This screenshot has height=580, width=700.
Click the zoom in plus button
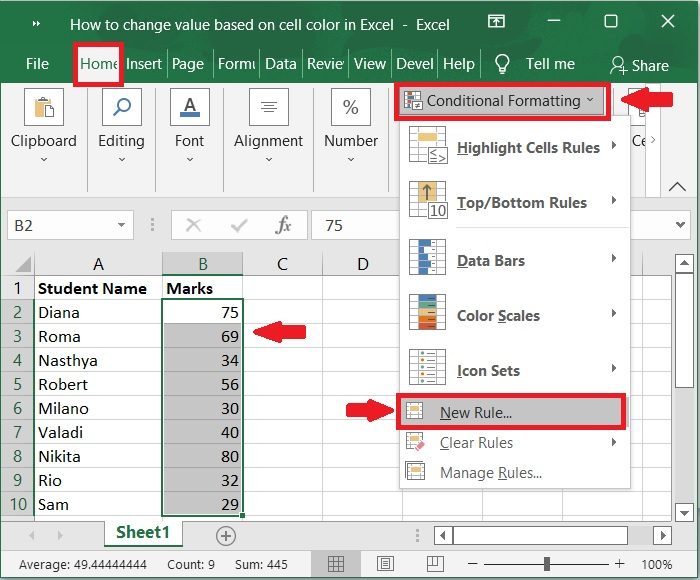[x=619, y=563]
